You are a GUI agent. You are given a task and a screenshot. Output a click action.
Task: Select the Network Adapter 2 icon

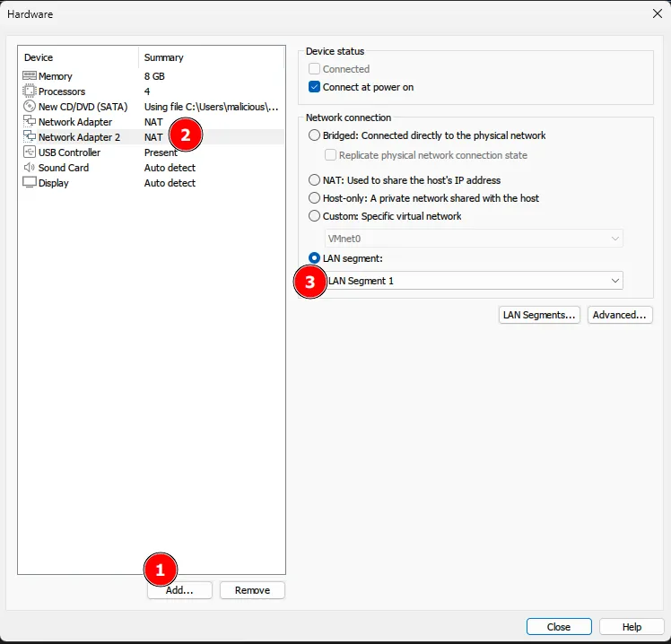[30, 137]
